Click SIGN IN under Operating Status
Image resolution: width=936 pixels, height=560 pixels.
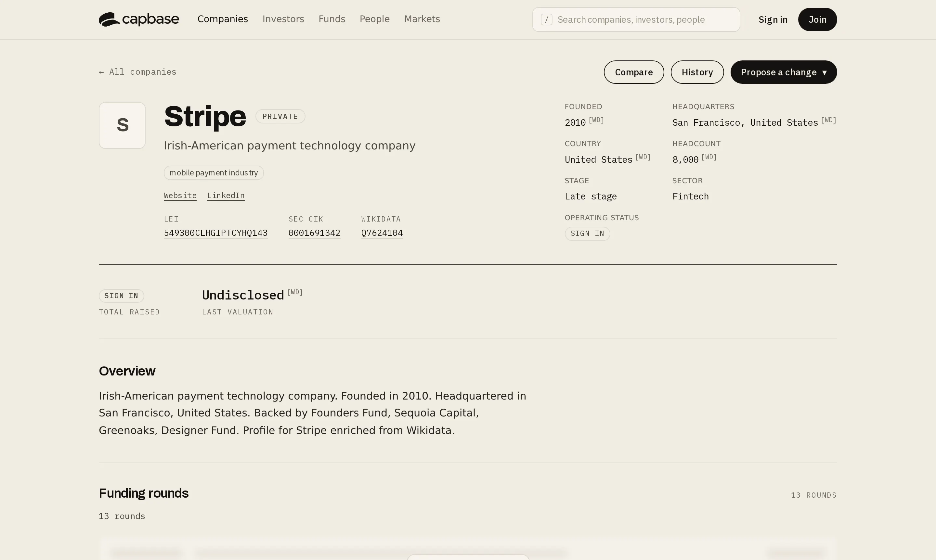[x=587, y=234]
